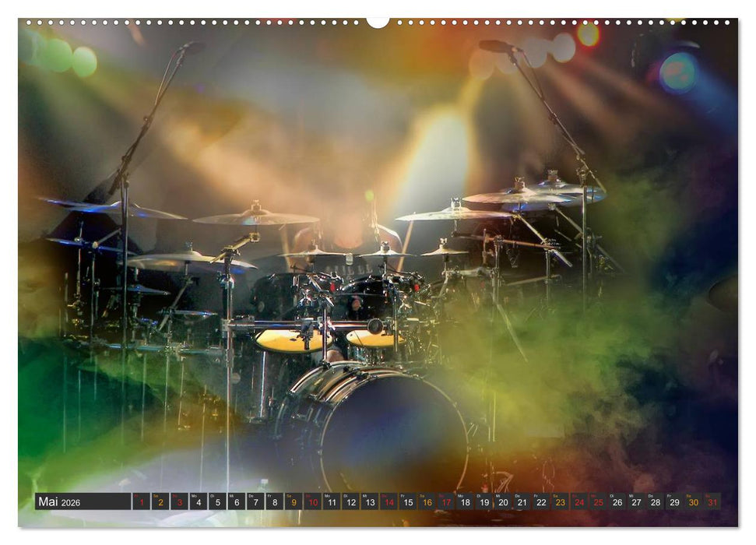Click day 20 in the calendar row
This screenshot has height=545, width=756.
pyautogui.click(x=503, y=501)
